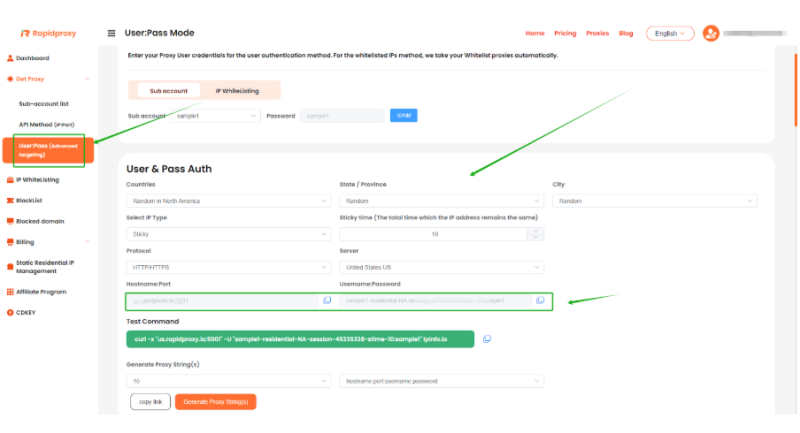
Task: Click the Get Proxy sidebar icon
Action: pyautogui.click(x=10, y=79)
